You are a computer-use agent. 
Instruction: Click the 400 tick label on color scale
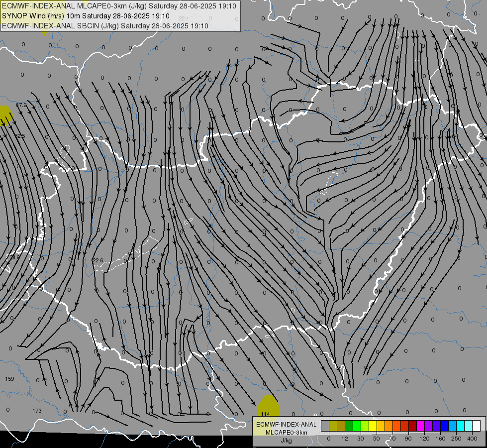[x=472, y=439]
